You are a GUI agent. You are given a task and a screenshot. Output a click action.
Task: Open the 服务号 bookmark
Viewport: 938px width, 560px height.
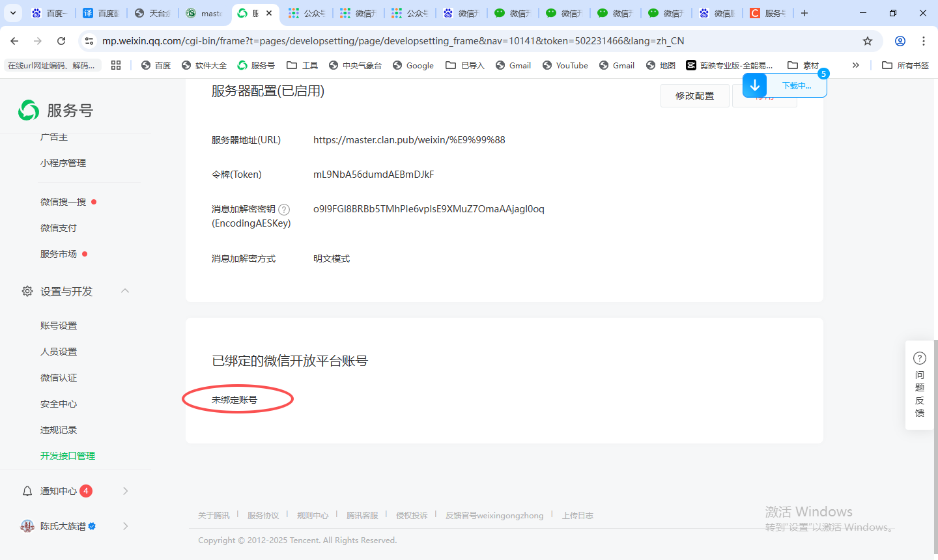coord(256,65)
